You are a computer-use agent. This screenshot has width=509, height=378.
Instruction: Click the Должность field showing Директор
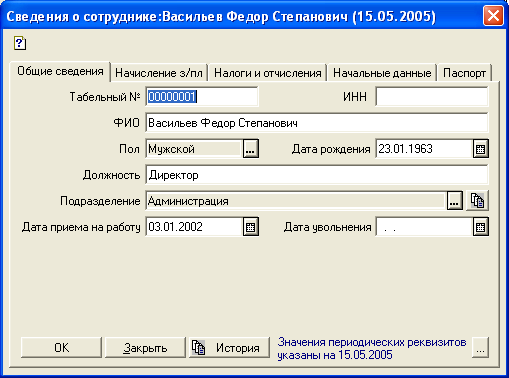coord(317,175)
